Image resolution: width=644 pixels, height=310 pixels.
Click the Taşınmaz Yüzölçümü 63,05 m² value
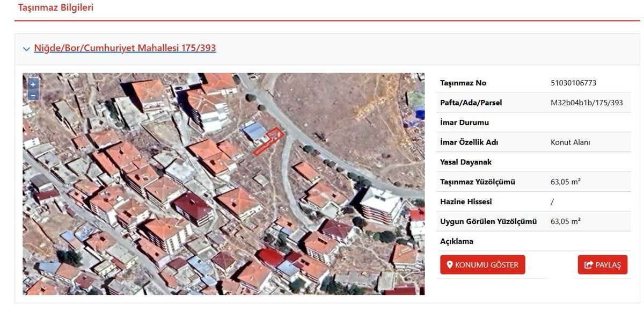[566, 182]
